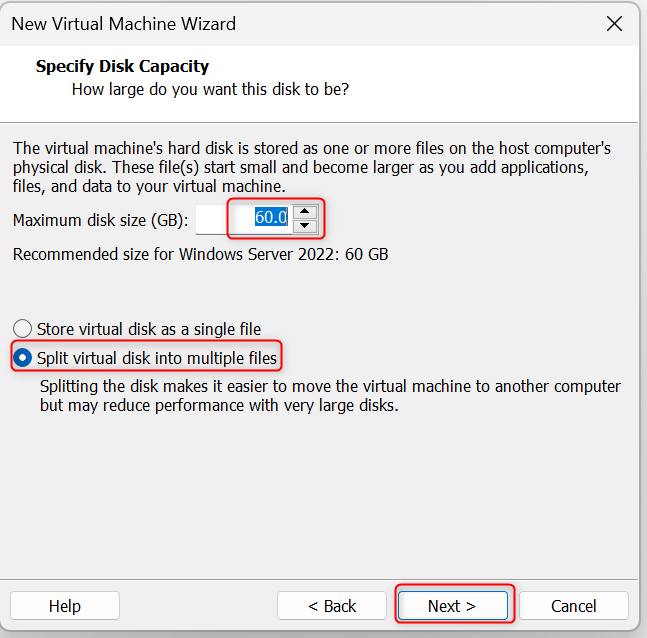This screenshot has height=638, width=647.
Task: Proceed with the Next button
Action: 453,606
